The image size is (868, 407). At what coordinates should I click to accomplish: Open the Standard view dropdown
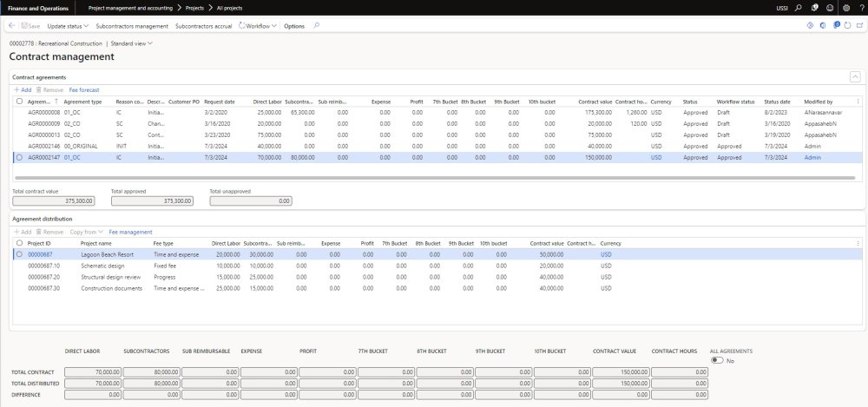click(131, 43)
